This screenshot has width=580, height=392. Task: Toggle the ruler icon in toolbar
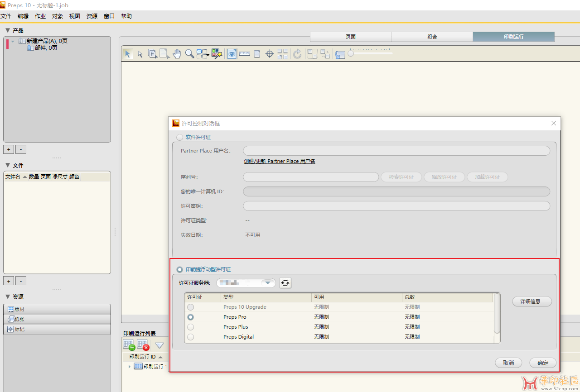[245, 54]
